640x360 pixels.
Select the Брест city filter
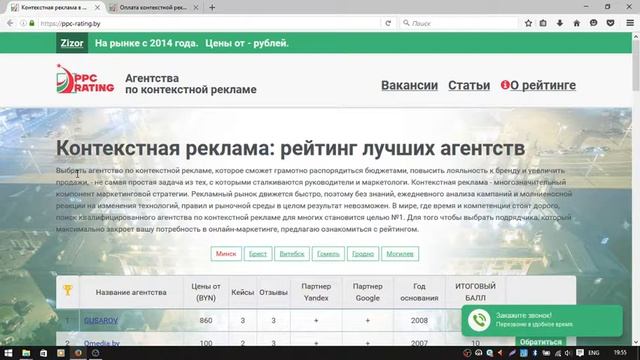tap(258, 253)
